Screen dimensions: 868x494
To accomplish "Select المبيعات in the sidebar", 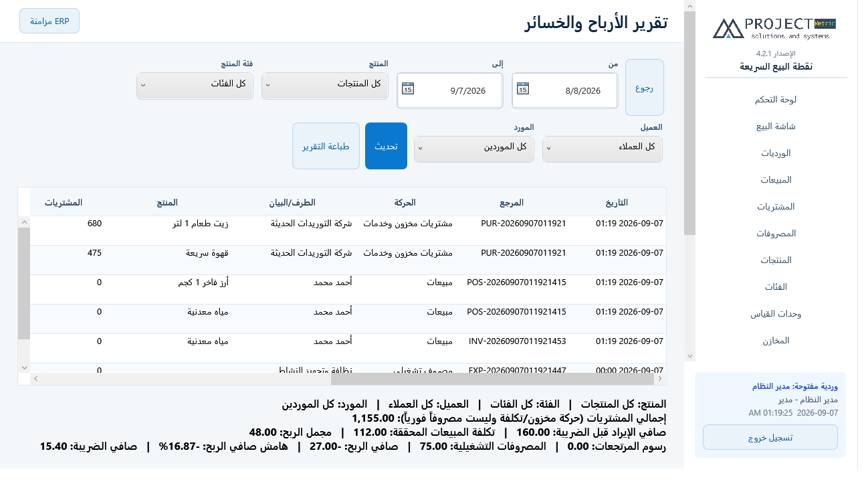I will pos(776,179).
